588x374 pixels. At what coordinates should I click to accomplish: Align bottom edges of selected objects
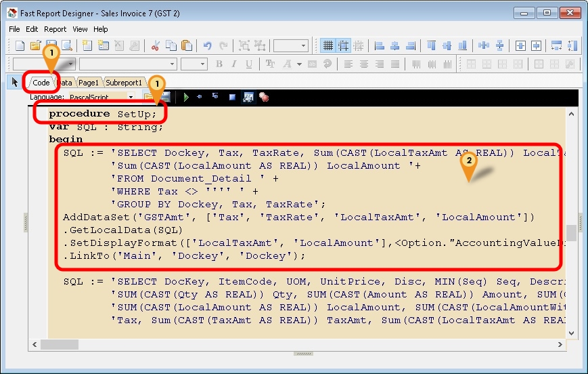[462, 46]
